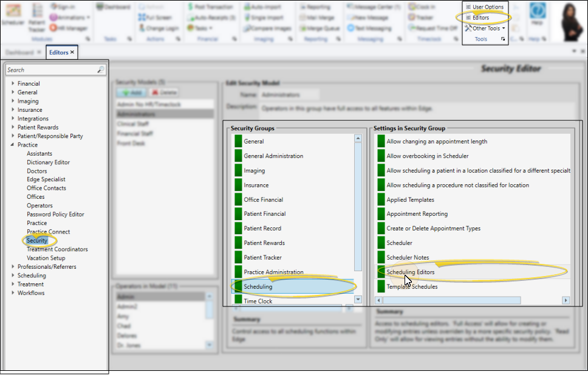Expand the Financial tree node
Image resolution: width=588 pixels, height=380 pixels.
point(13,84)
